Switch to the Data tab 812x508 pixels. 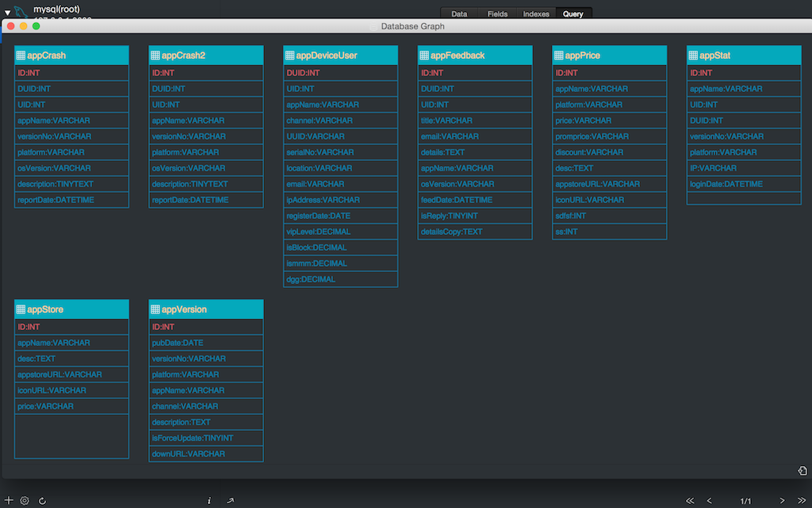coord(459,13)
